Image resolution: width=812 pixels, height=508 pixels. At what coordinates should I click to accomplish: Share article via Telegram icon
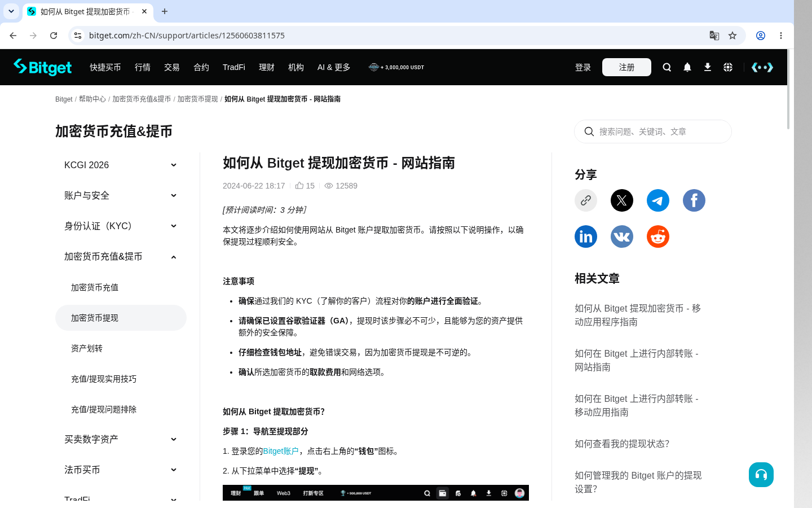pyautogui.click(x=657, y=200)
